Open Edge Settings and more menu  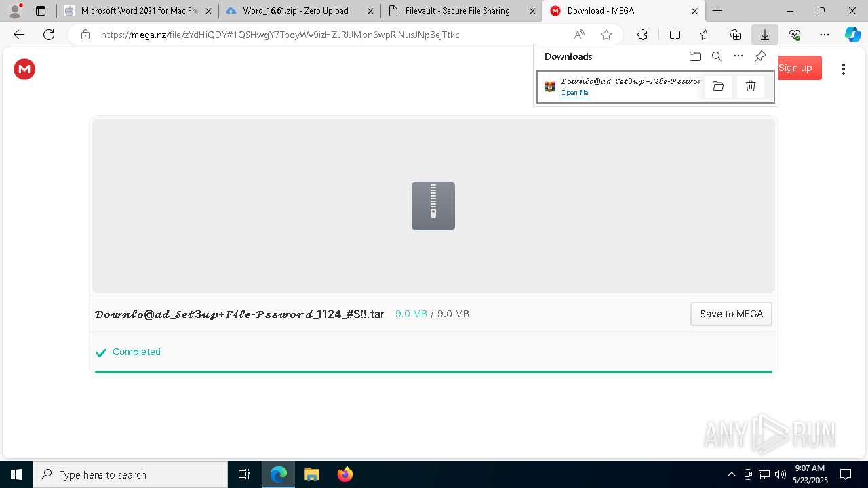[825, 35]
